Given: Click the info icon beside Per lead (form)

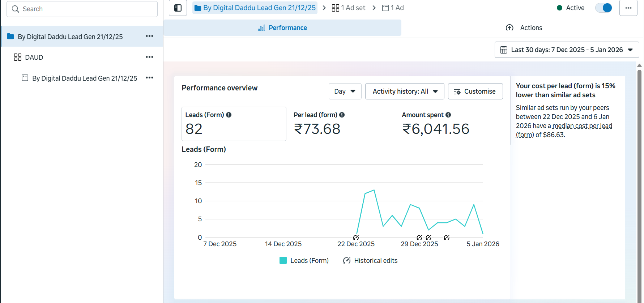Looking at the screenshot, I should pos(342,115).
